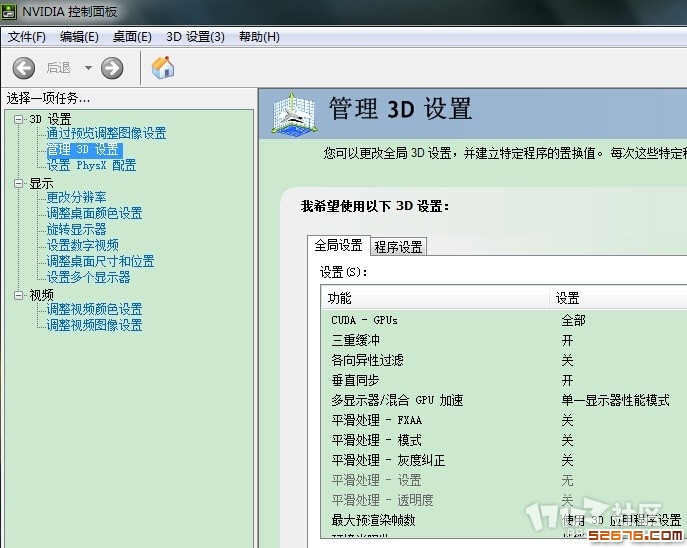Select 管理 3D 设置 in task tree
The width and height of the screenshot is (687, 548).
tap(83, 149)
